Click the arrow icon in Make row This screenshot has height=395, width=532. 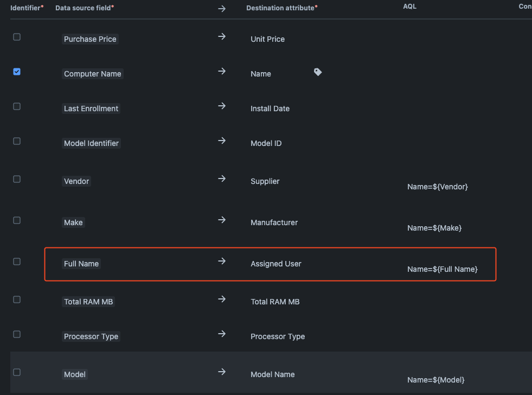click(221, 220)
